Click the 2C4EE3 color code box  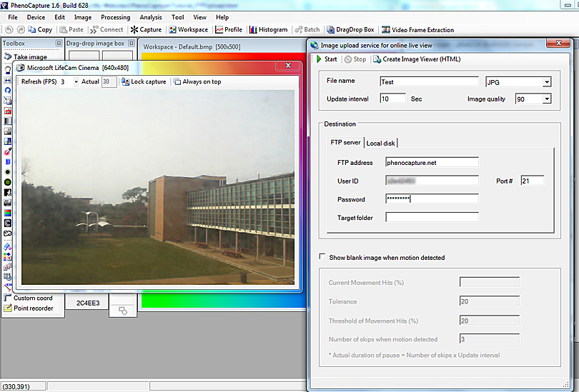click(87, 303)
